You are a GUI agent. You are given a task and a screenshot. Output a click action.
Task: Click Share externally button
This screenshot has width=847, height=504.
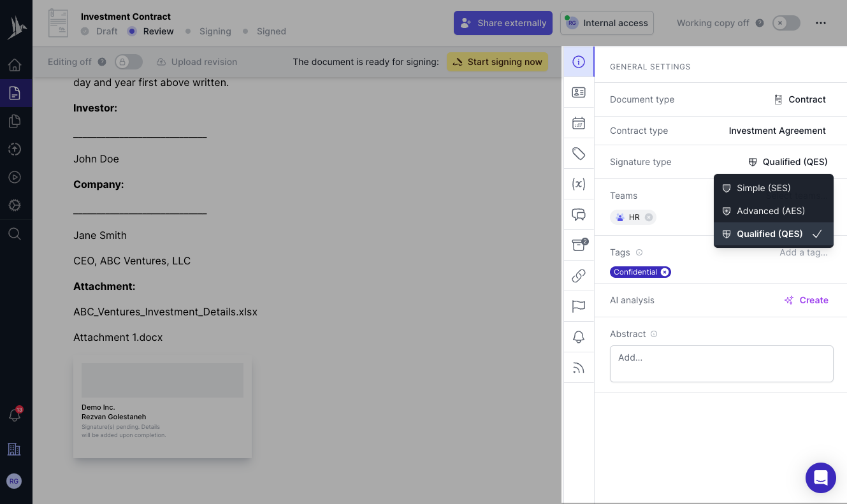coord(503,23)
